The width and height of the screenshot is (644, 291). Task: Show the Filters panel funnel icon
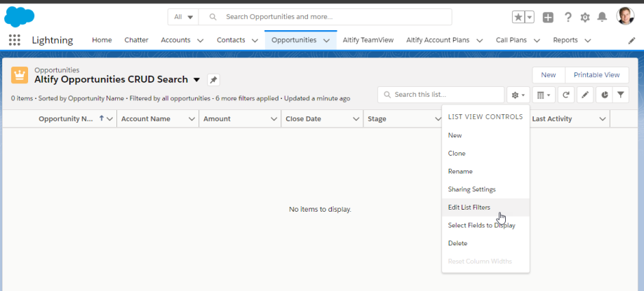click(621, 95)
